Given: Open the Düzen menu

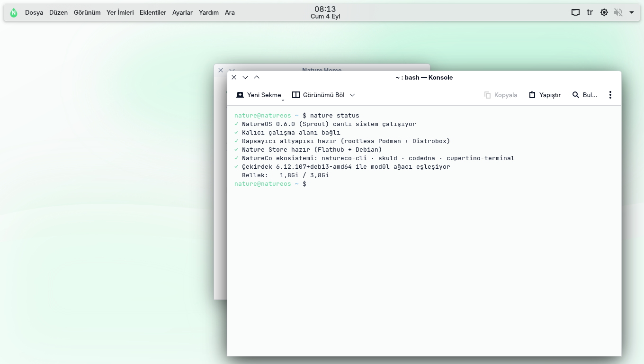Looking at the screenshot, I should [58, 13].
